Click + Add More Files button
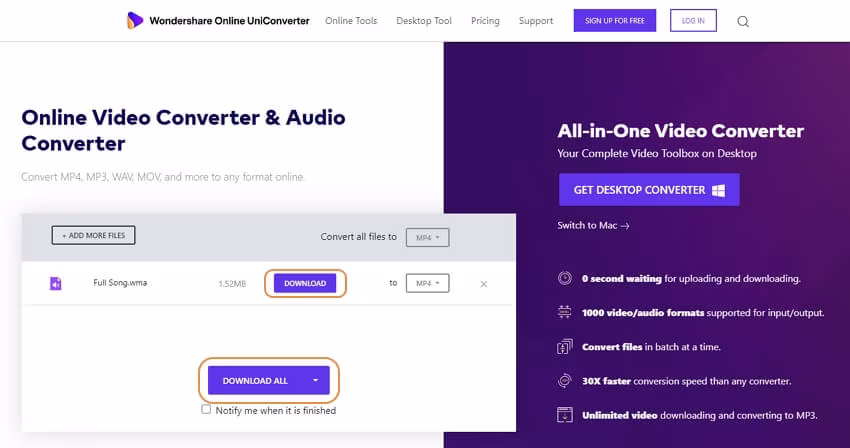The height and width of the screenshot is (448, 850). (93, 235)
